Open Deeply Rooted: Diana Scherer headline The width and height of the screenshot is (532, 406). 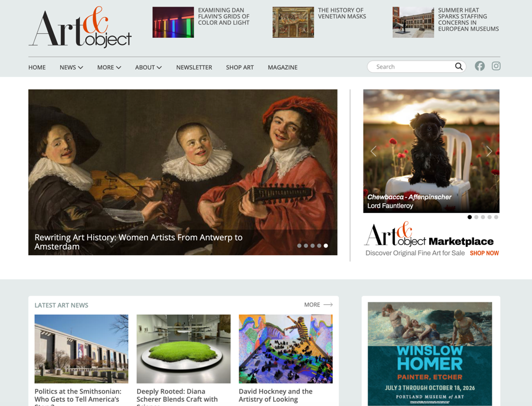pos(177,397)
